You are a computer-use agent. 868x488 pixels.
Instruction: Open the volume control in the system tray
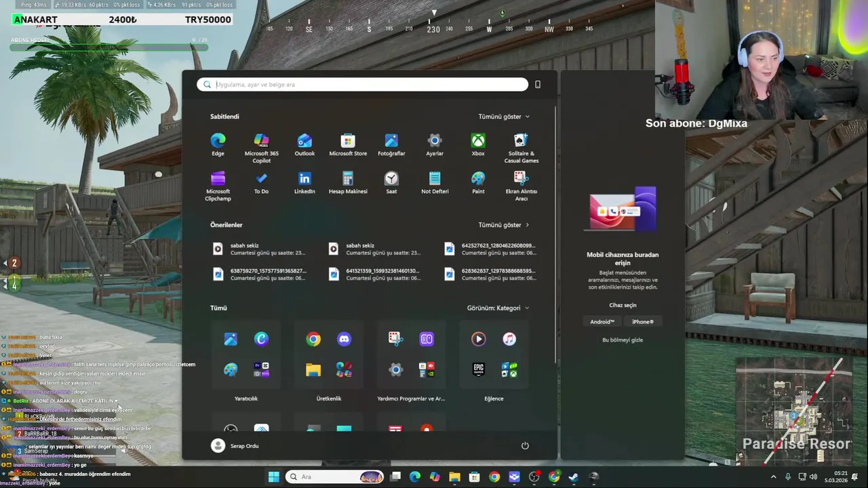(x=813, y=476)
